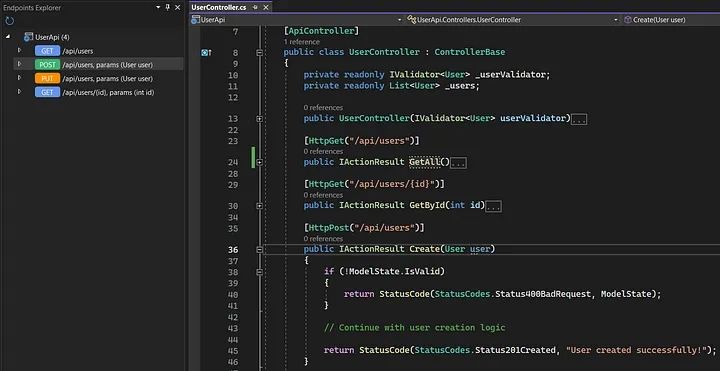
Task: Click the ellipsis box after GetAll()
Action: (x=459, y=163)
